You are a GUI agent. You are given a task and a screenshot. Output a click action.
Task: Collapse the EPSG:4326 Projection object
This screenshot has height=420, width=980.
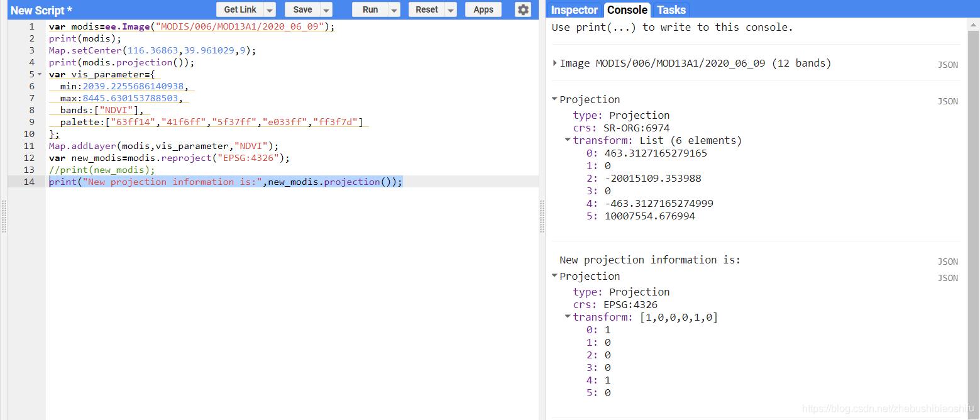(x=555, y=276)
